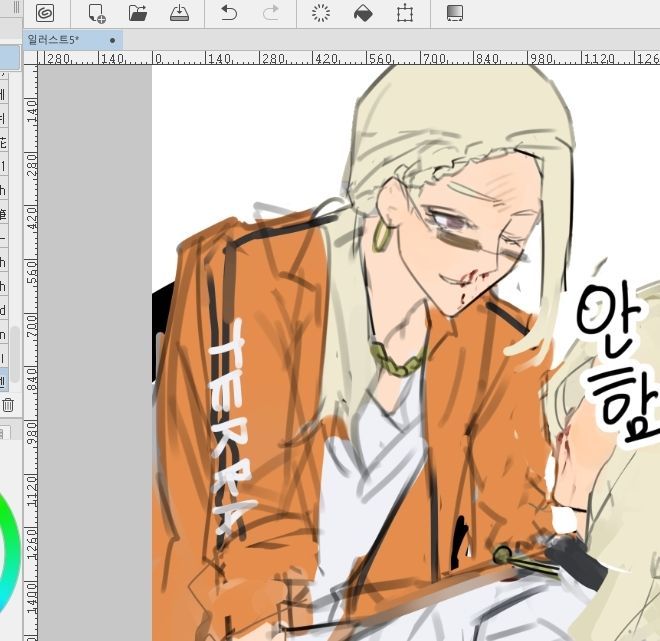Create a new canvas with New icon

tap(97, 13)
